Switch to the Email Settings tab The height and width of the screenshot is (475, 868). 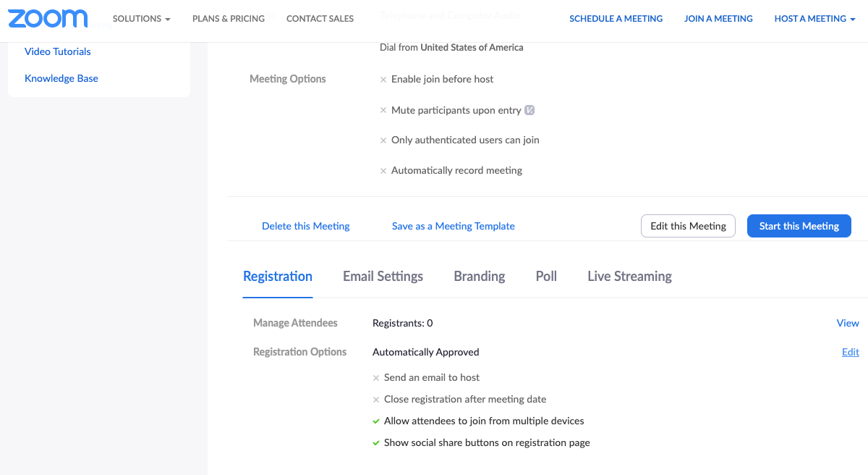(x=383, y=276)
